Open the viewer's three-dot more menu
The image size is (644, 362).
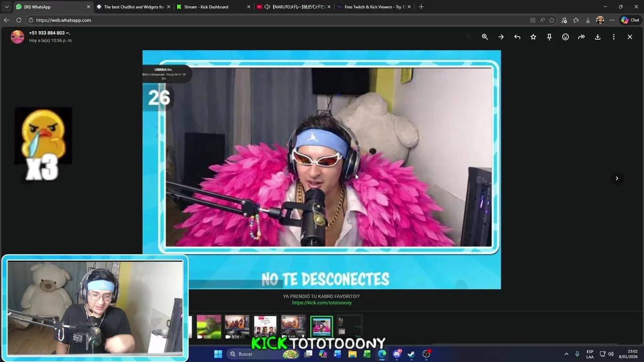pyautogui.click(x=613, y=37)
